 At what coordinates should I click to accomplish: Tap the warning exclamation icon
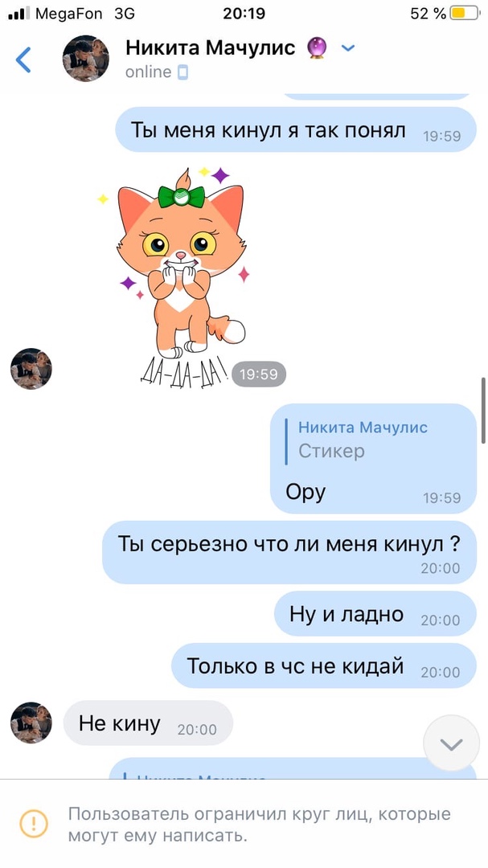coord(34,823)
